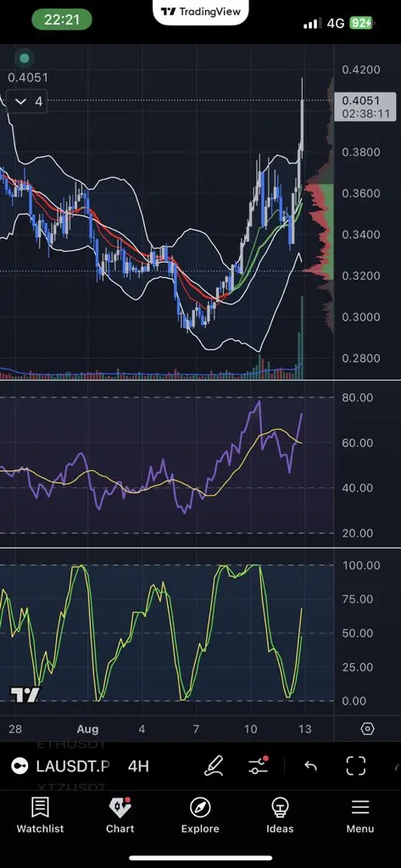Tap the 0.4200 price axis label
Viewport: 401px width, 868px height.
click(361, 70)
